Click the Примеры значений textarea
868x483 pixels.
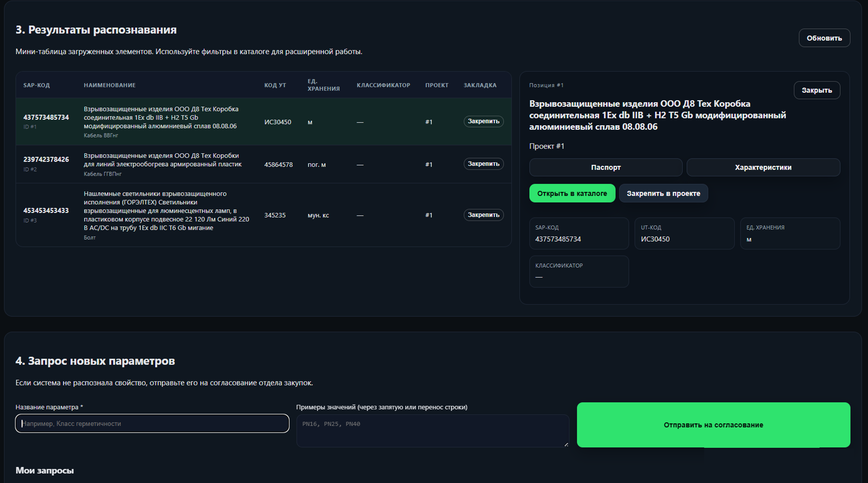pyautogui.click(x=432, y=431)
